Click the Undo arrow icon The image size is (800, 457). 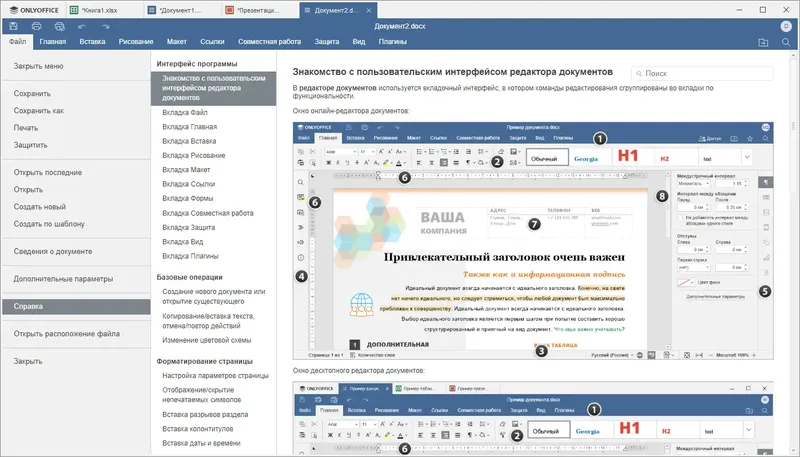(82, 26)
